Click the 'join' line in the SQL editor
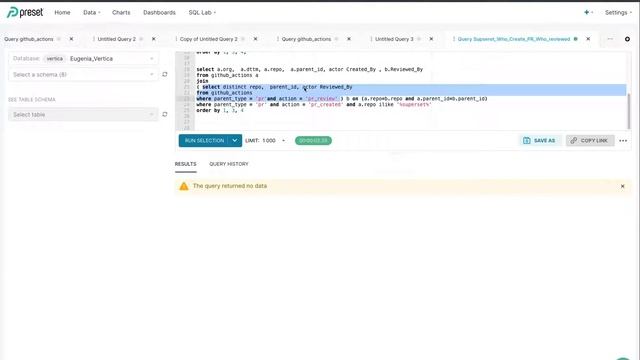The height and width of the screenshot is (360, 640). click(x=202, y=81)
